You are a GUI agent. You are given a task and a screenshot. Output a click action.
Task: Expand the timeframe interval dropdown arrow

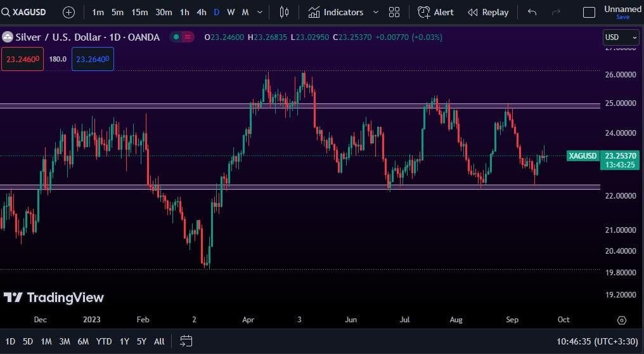click(260, 12)
